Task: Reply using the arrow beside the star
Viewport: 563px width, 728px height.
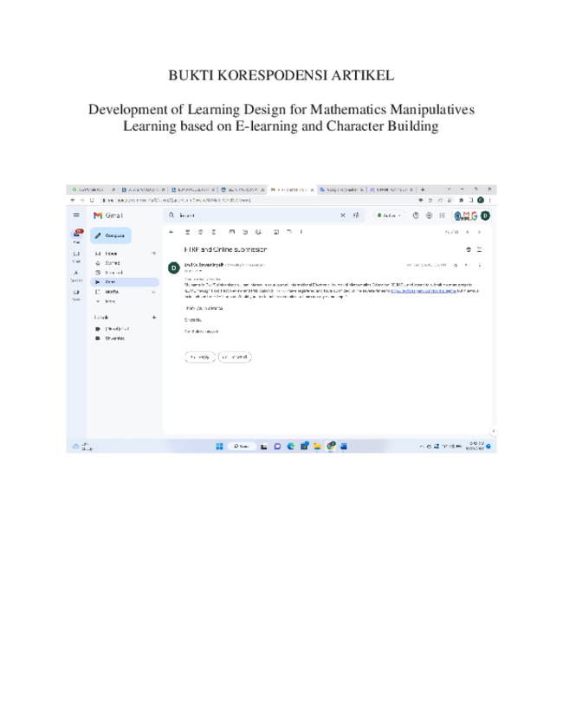Action: click(467, 265)
